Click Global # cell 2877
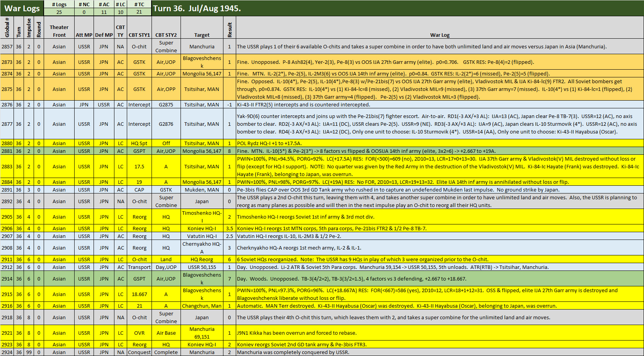 (x=7, y=124)
